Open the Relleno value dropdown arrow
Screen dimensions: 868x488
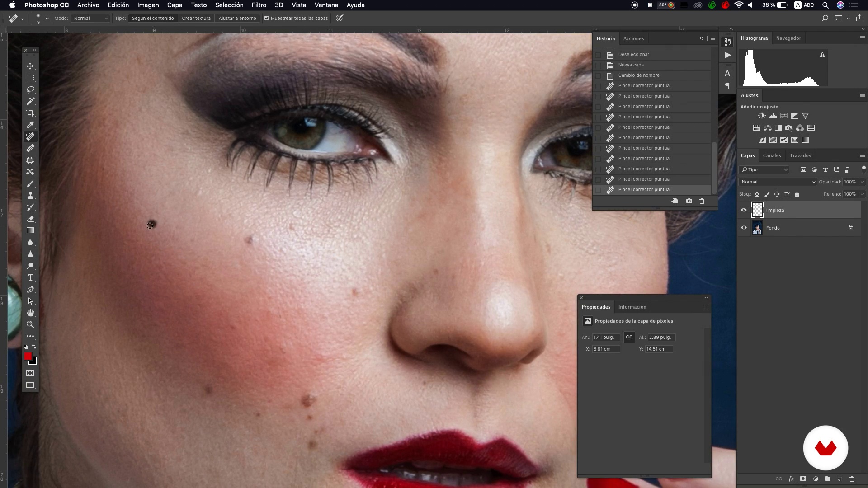point(862,194)
